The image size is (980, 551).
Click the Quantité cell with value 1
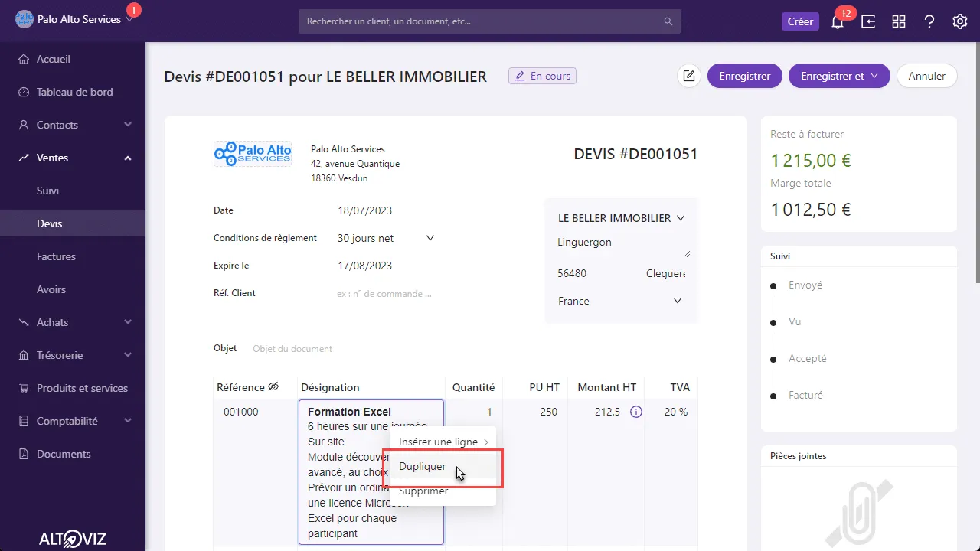pyautogui.click(x=474, y=412)
